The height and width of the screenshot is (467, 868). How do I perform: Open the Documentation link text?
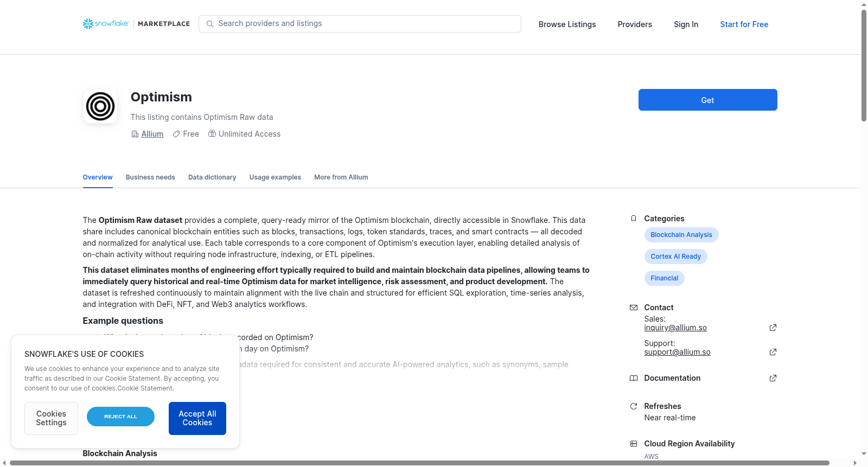672,378
